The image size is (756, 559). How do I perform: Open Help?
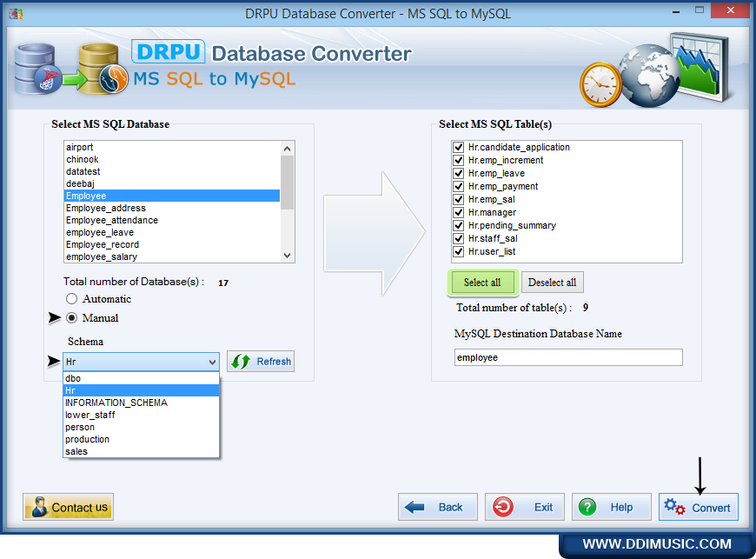[612, 507]
